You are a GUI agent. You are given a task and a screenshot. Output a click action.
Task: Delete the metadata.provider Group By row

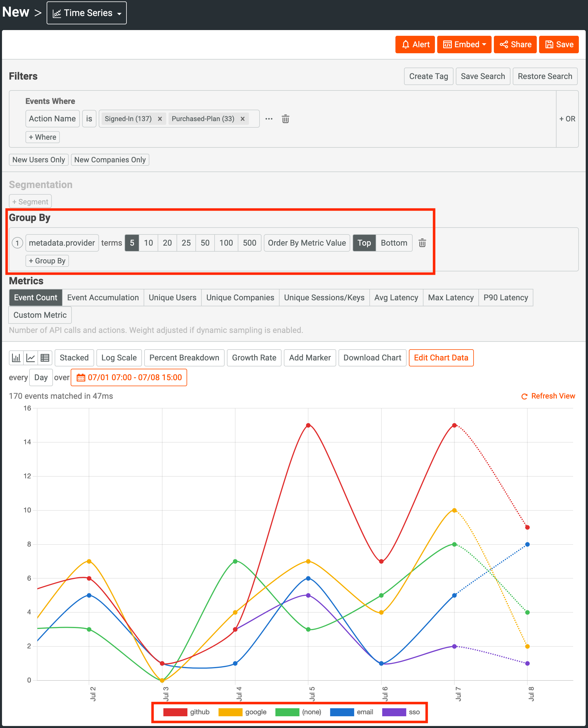[422, 243]
